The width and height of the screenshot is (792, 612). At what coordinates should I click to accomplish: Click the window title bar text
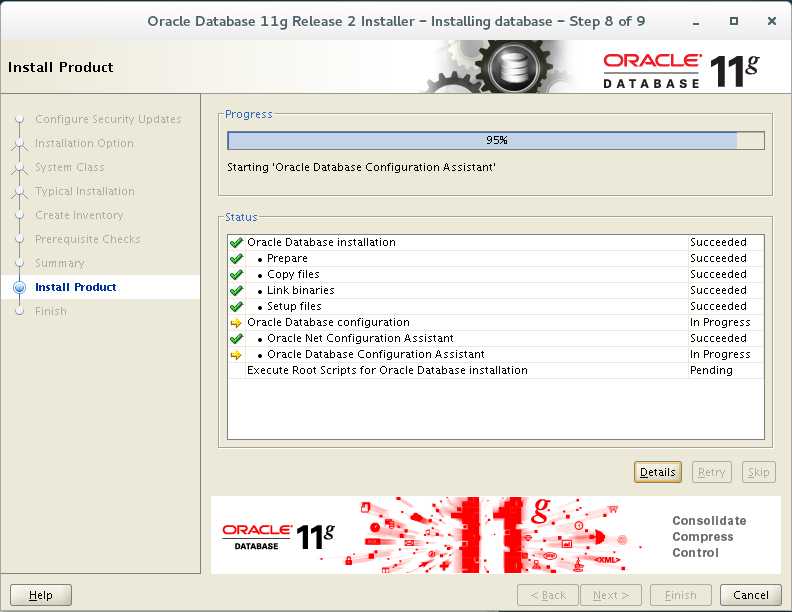tap(396, 21)
